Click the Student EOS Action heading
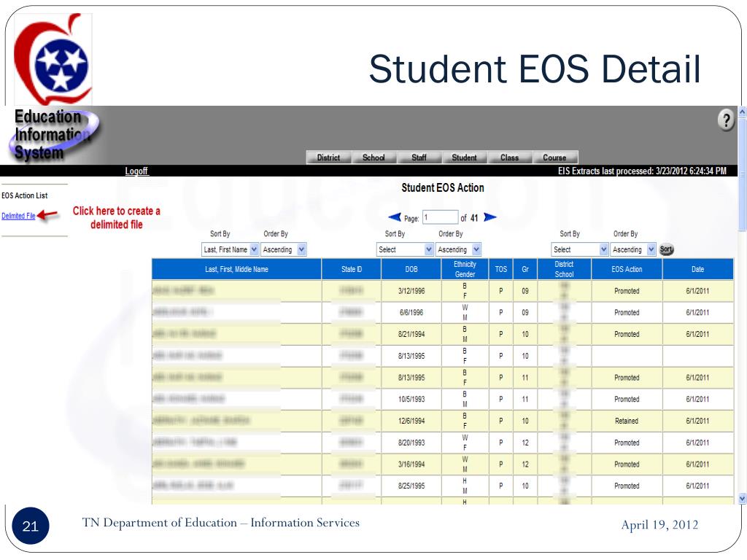 coord(443,187)
